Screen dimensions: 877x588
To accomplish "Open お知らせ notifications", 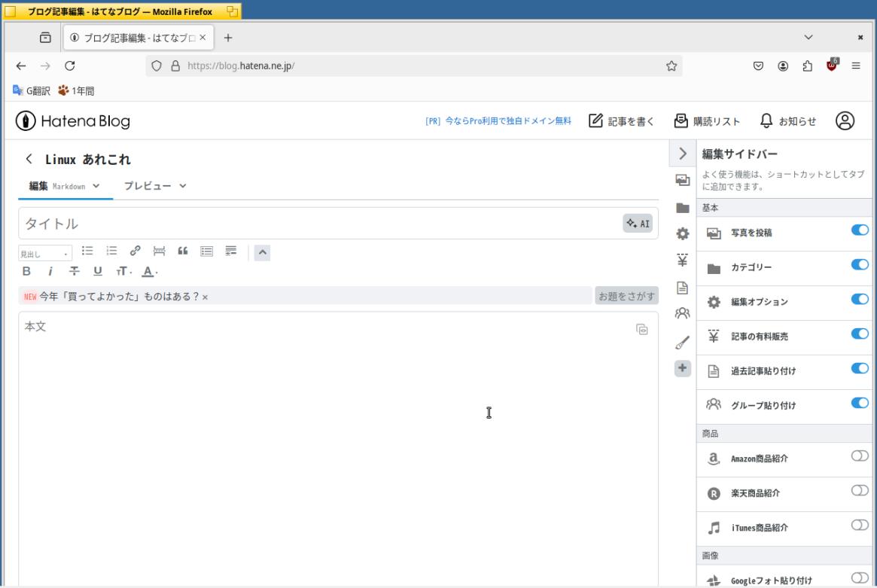I will [x=787, y=121].
